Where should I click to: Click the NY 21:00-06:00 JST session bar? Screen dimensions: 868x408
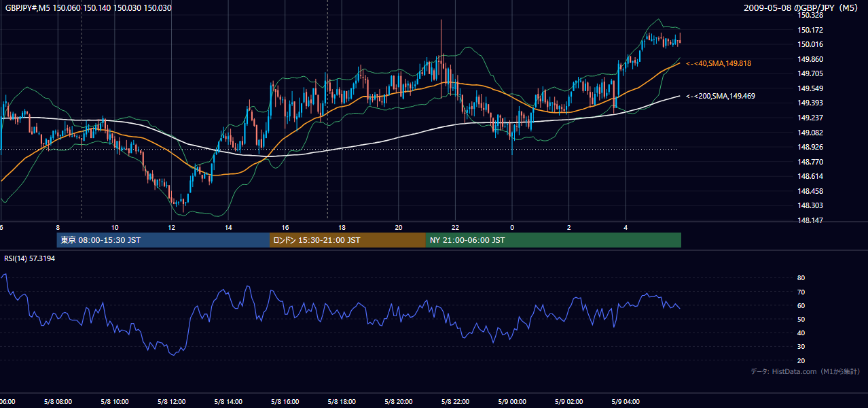click(554, 240)
